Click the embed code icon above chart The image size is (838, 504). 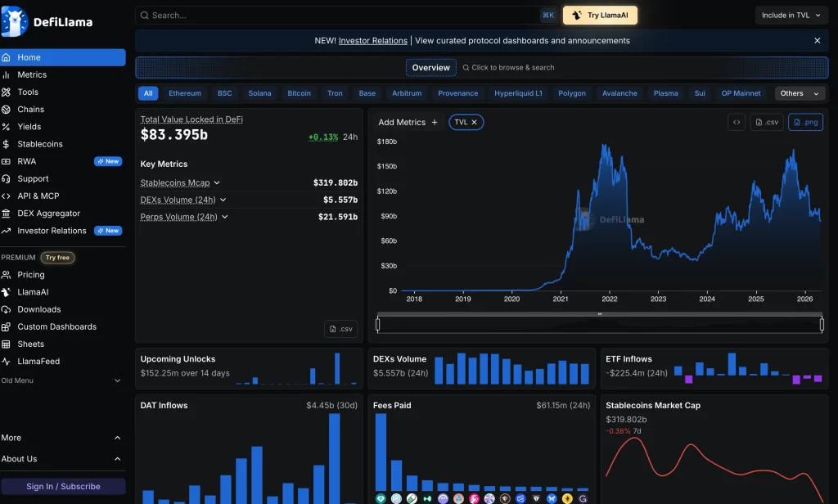tap(737, 122)
